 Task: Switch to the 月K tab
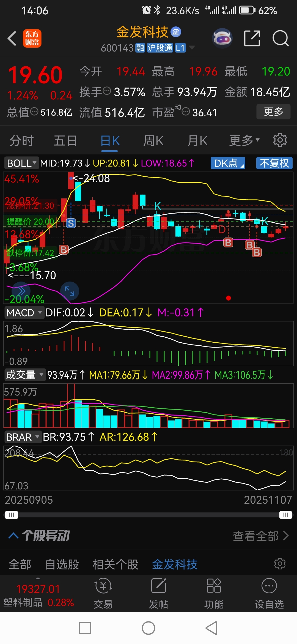[x=197, y=141]
